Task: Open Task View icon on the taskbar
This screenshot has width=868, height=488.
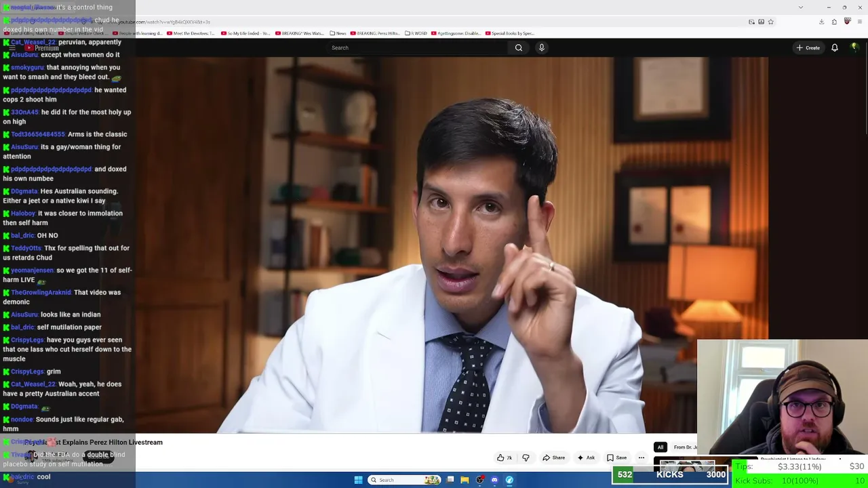Action: [x=450, y=480]
